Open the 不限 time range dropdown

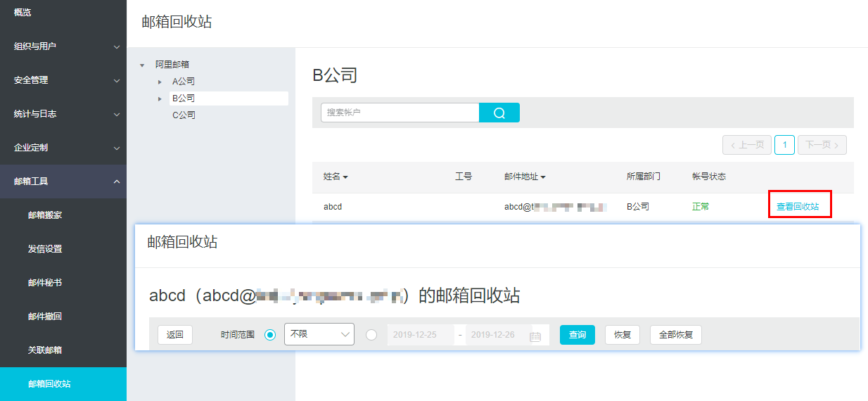click(319, 335)
